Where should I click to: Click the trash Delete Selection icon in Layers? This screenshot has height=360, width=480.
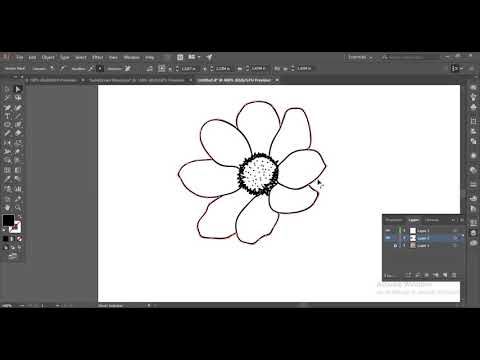(x=454, y=275)
